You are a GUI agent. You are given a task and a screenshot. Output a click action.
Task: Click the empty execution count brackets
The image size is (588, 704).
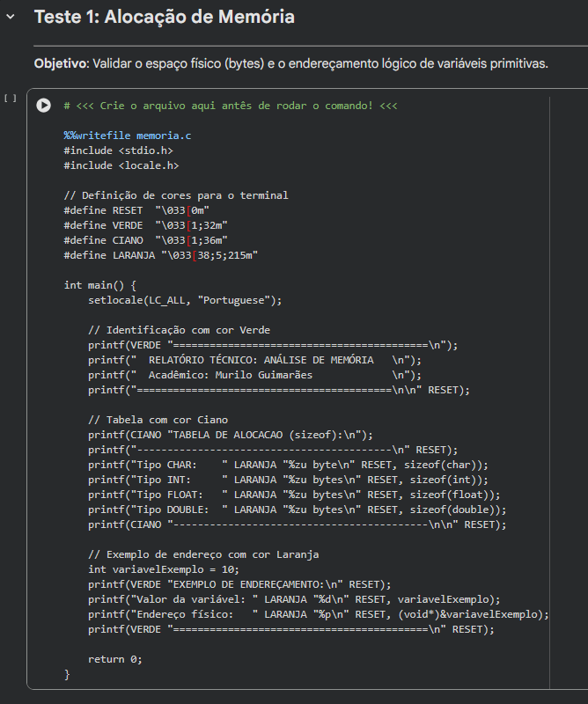pyautogui.click(x=10, y=98)
